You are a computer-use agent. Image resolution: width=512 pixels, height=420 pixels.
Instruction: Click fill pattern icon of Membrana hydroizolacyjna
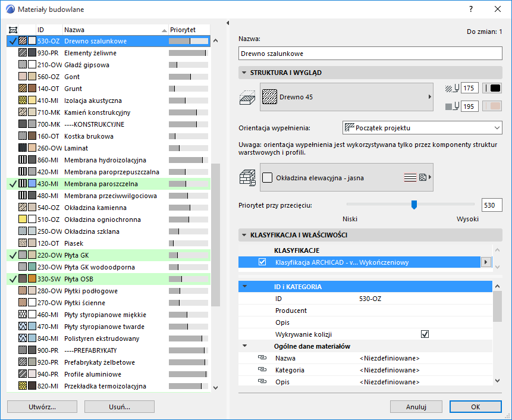23,159
